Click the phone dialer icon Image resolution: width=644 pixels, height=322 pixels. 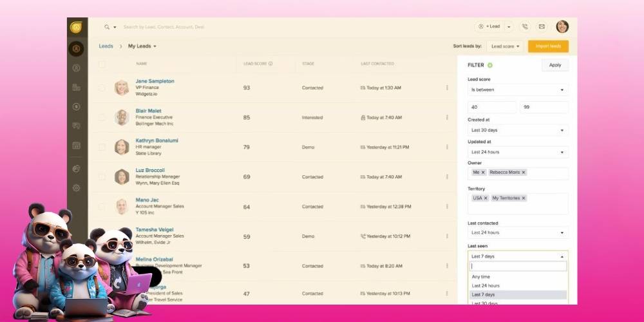(525, 26)
